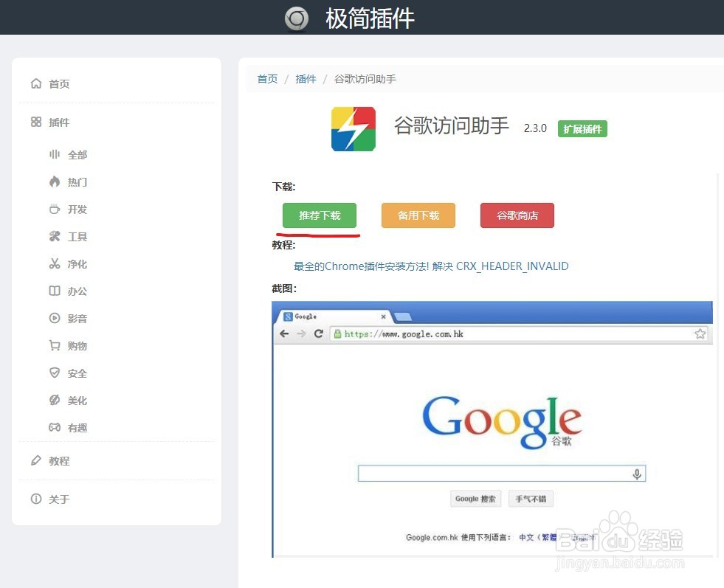Open 关于 in the sidebar
724x588 pixels.
(x=59, y=499)
